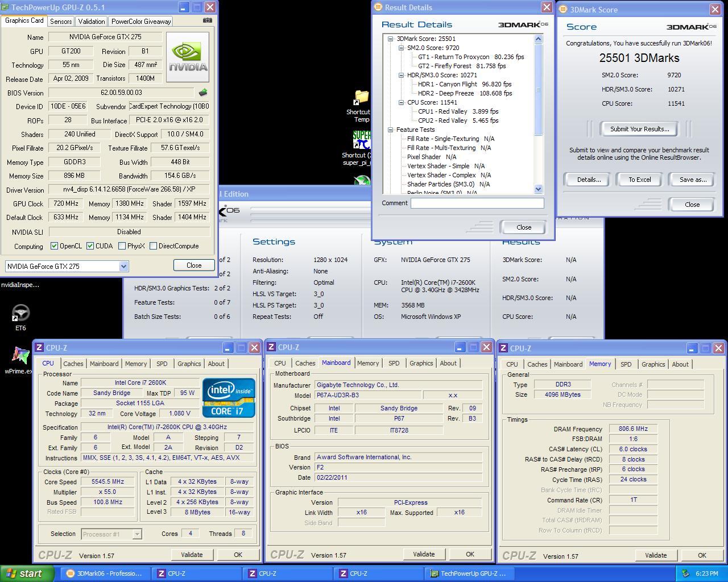The width and height of the screenshot is (728, 582).
Task: Open the PowerColor Giveaway tab
Action: [x=141, y=21]
